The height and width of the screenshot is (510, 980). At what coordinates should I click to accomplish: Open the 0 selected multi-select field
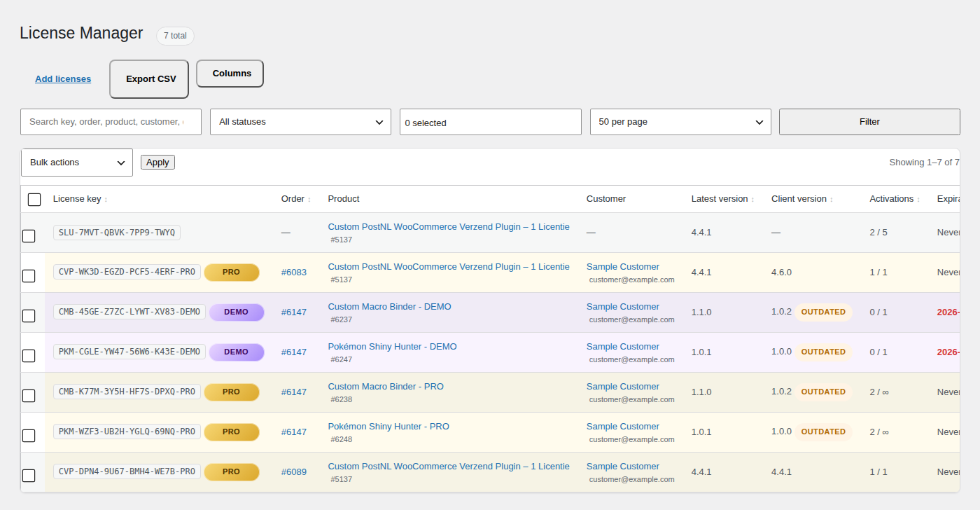491,122
